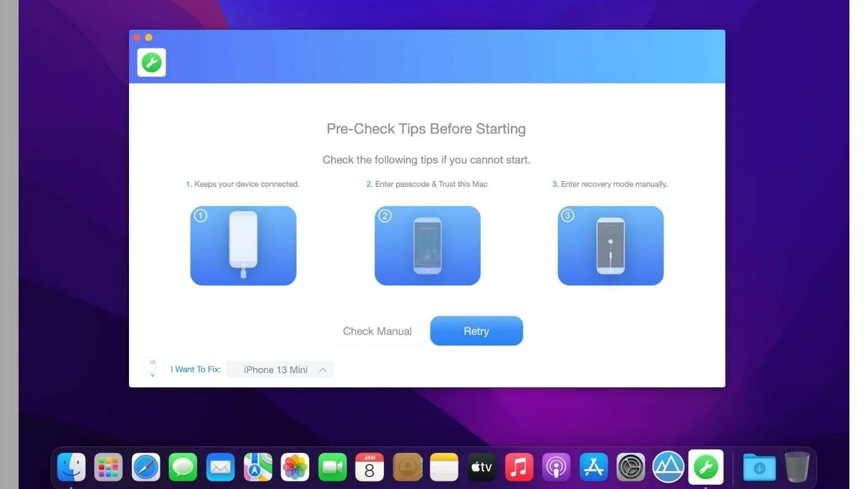
Task: Expand the iPhone 13 Mini device dropdown
Action: [x=280, y=369]
